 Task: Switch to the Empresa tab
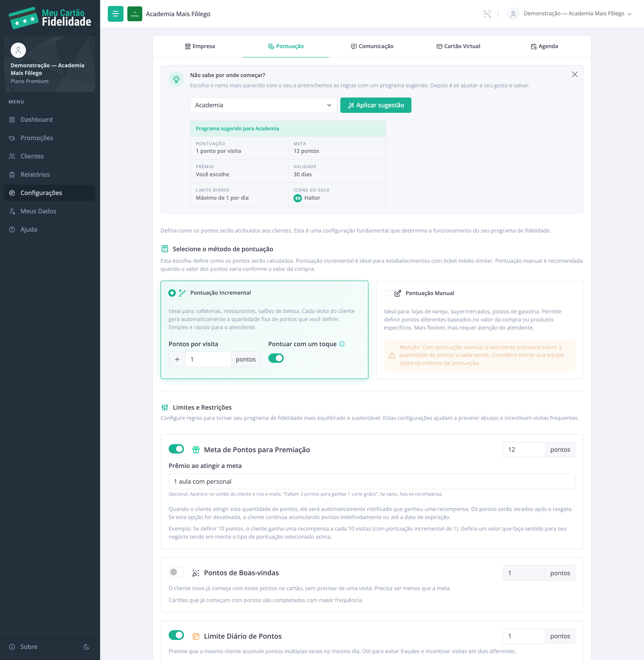coord(200,46)
